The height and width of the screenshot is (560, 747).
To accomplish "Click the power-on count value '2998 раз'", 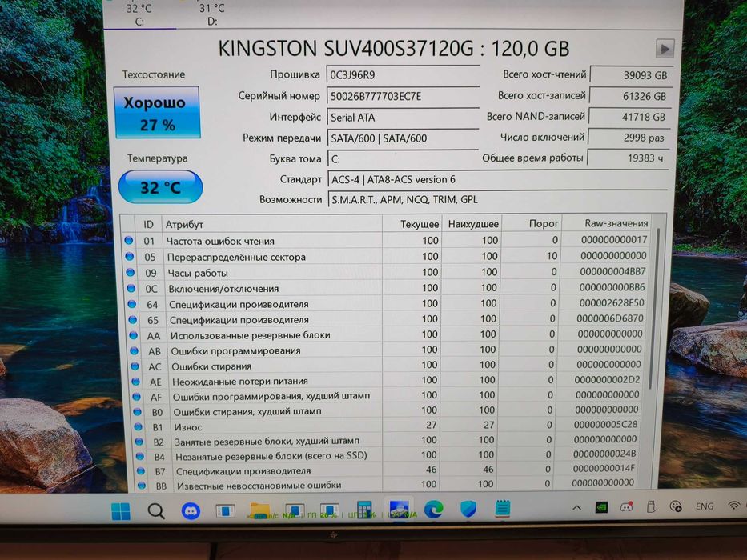I will [629, 138].
